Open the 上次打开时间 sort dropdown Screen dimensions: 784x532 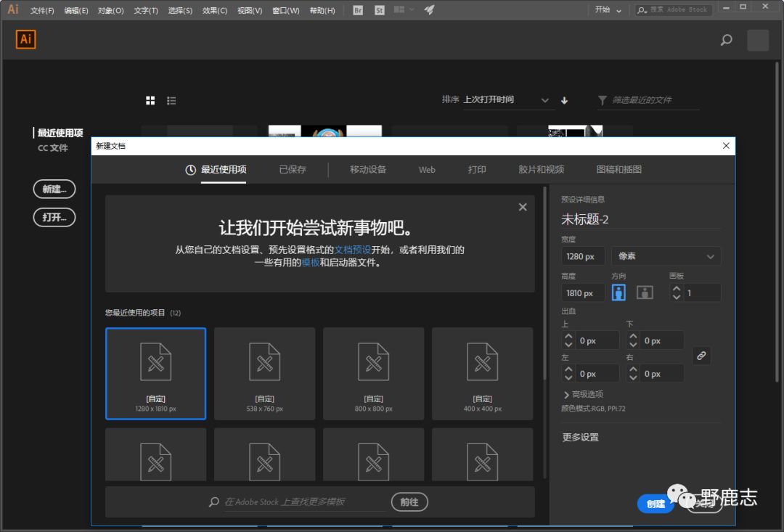pos(506,100)
